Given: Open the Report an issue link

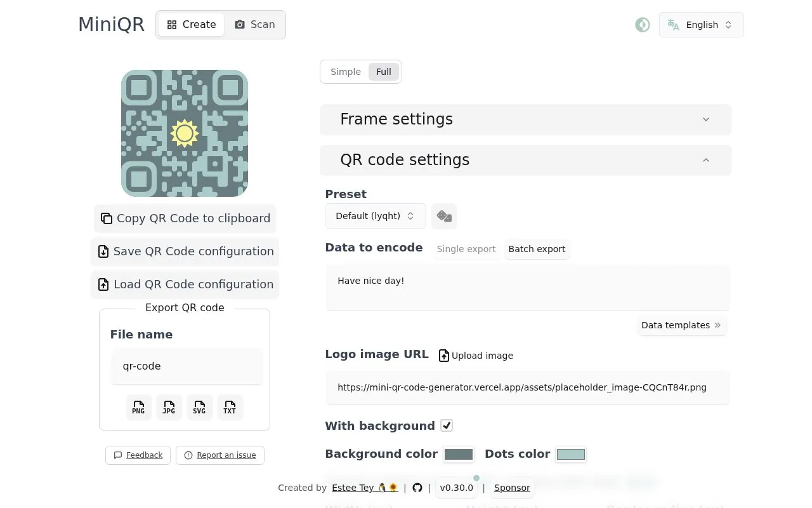Looking at the screenshot, I should tap(220, 455).
